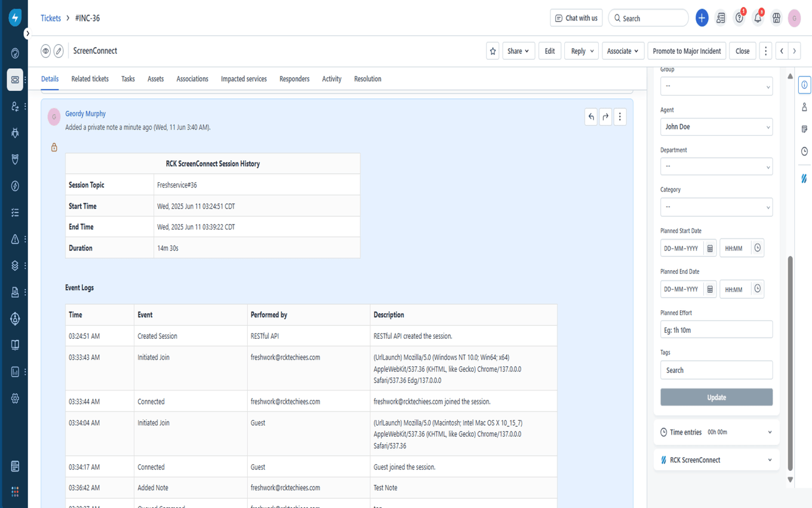812x508 pixels.
Task: Open the Dashboard icon in left sidebar
Action: [x=15, y=53]
